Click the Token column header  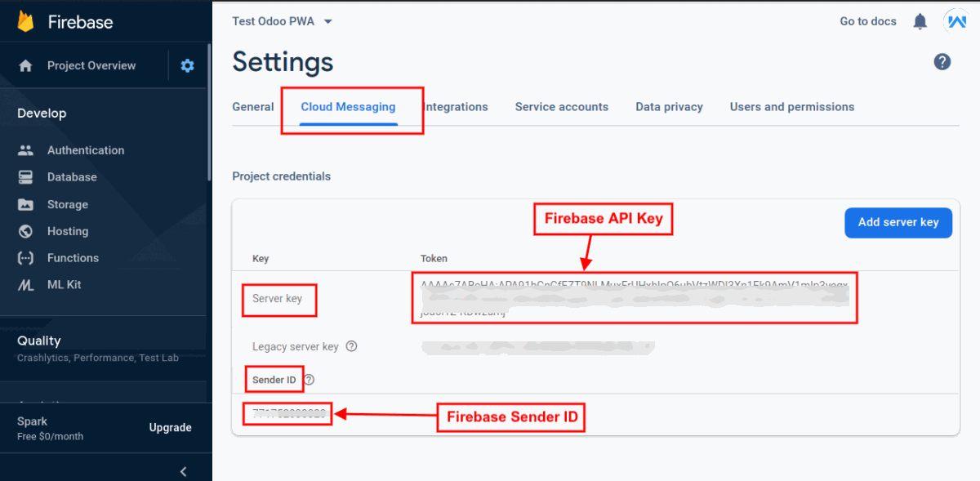coord(434,259)
